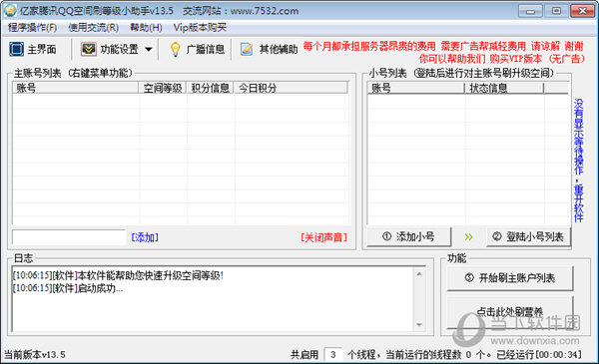Open the 主界面 main screen icon
599x364 pixels.
pos(16,49)
